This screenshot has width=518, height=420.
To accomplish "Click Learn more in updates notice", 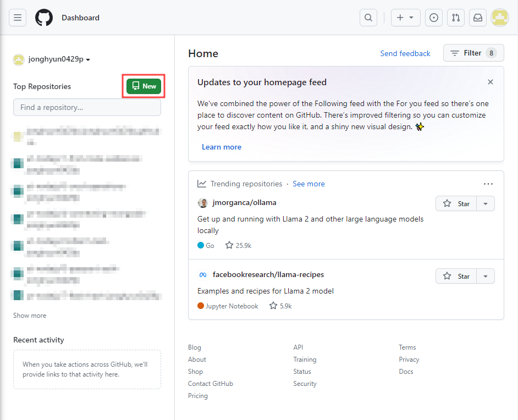I will pos(222,147).
